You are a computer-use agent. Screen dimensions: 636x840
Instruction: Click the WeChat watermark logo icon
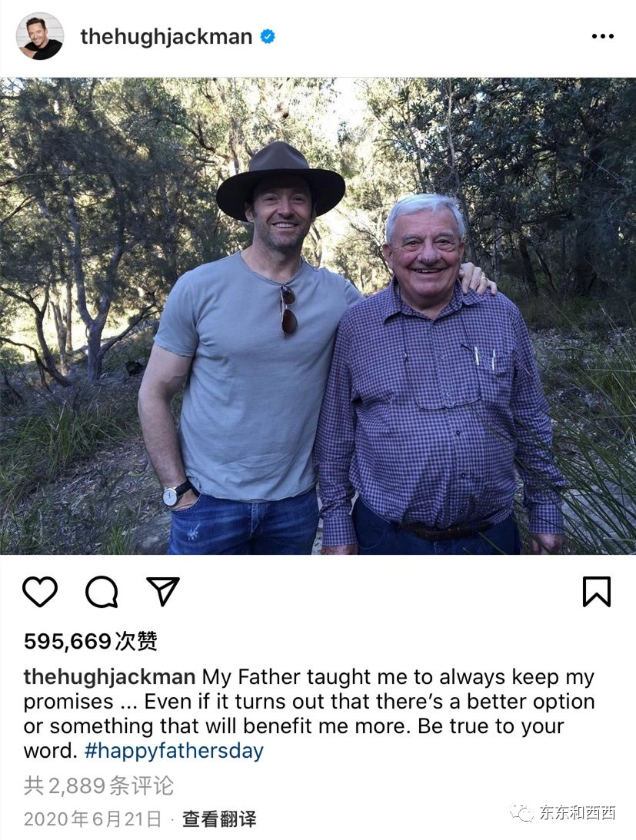(522, 812)
